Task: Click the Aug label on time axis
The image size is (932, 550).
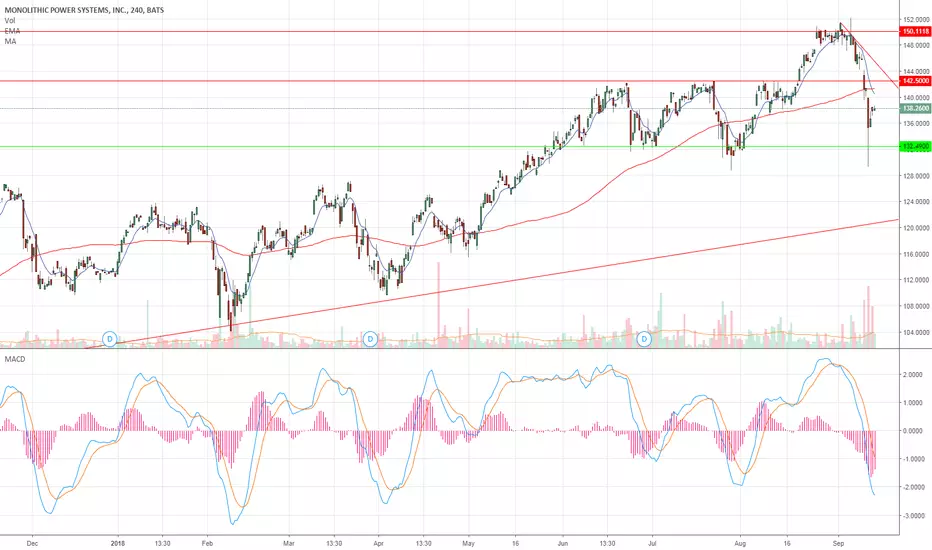Action: [740, 543]
